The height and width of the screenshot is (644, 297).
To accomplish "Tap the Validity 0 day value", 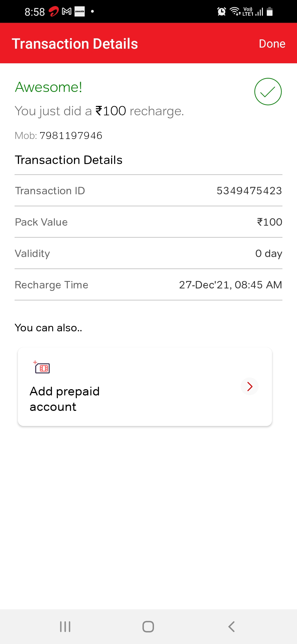I will [269, 253].
